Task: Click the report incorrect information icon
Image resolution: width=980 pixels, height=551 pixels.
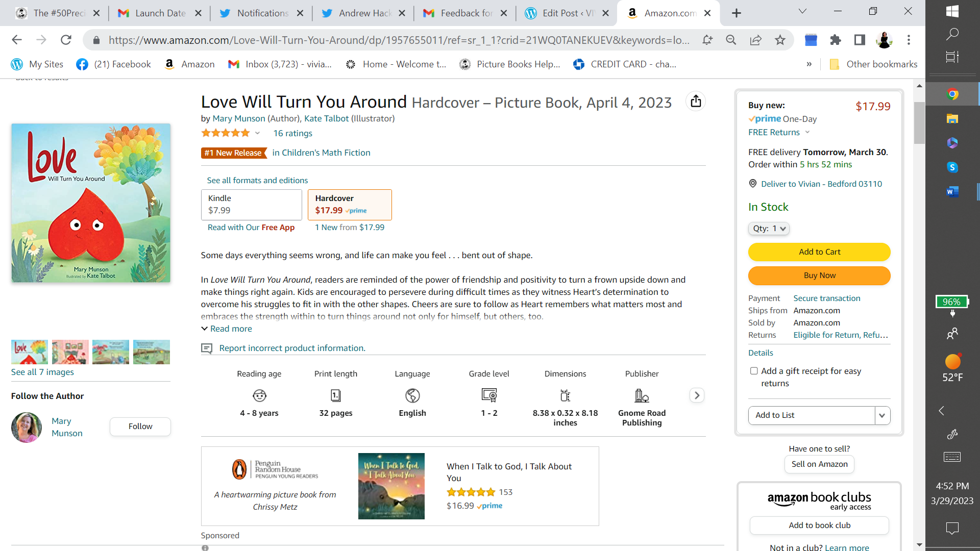Action: tap(207, 348)
